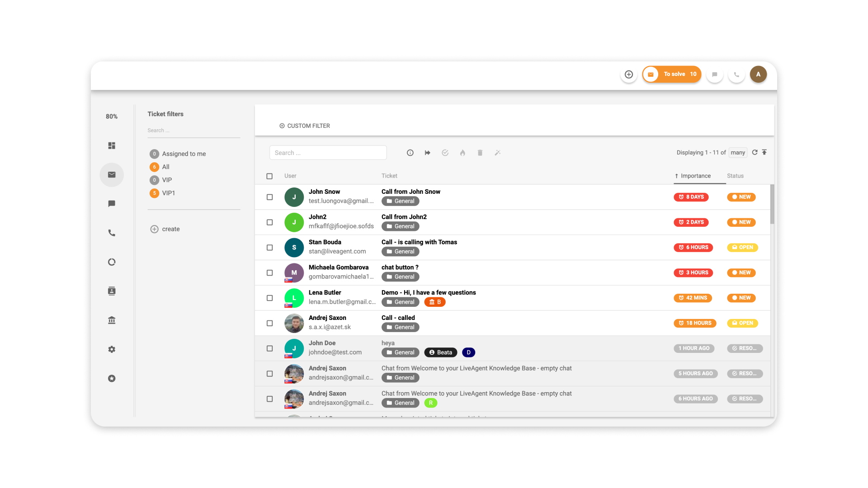
Task: Click the refresh icon beside the ticket count
Action: click(x=755, y=152)
